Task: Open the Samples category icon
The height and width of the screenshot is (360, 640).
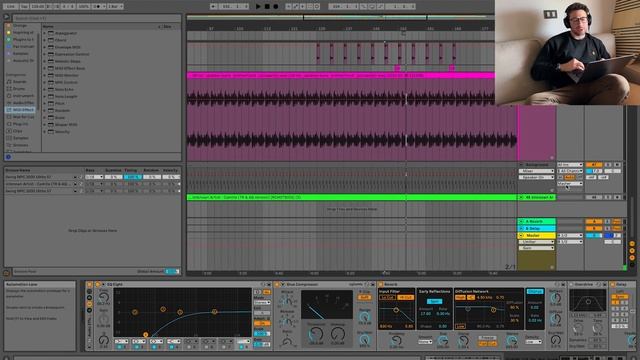Action: [9, 138]
